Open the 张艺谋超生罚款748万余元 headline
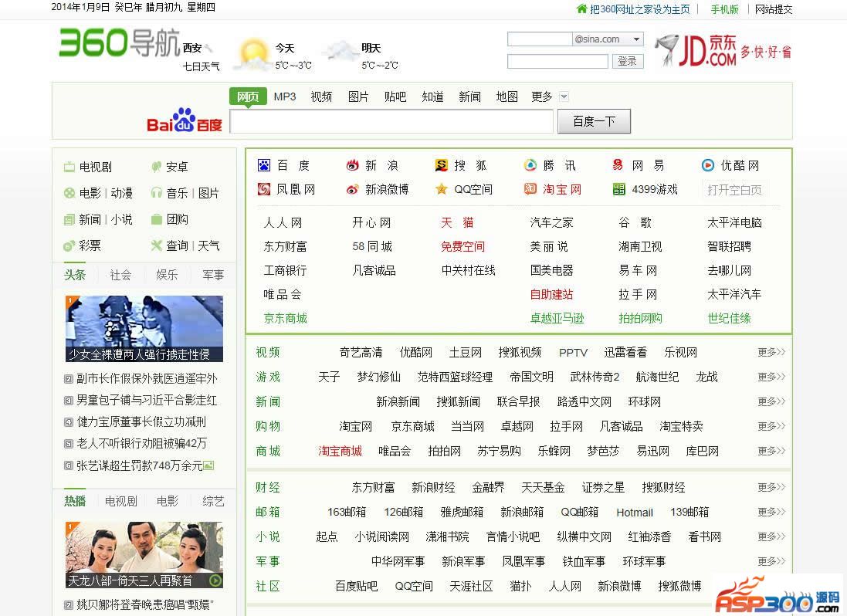847x616 pixels. (x=140, y=465)
